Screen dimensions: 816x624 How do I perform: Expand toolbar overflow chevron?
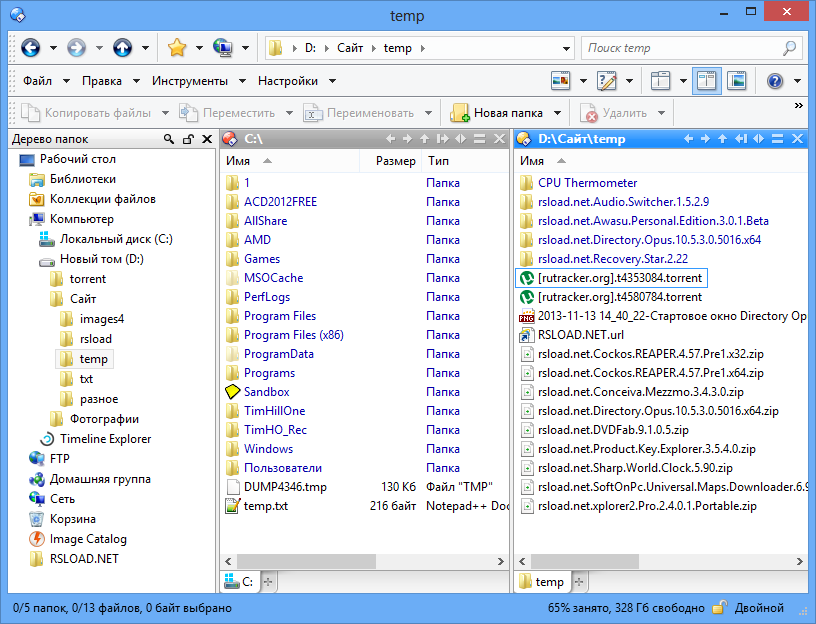click(799, 106)
